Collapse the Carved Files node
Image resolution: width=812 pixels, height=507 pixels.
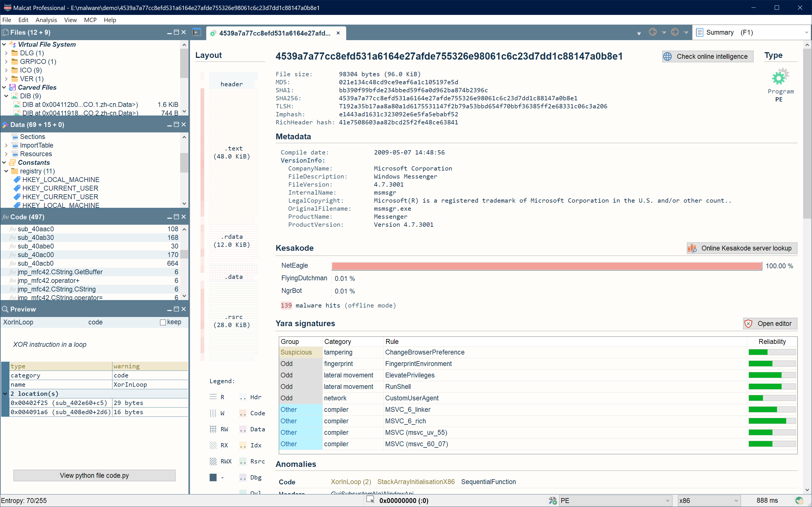pos(4,87)
